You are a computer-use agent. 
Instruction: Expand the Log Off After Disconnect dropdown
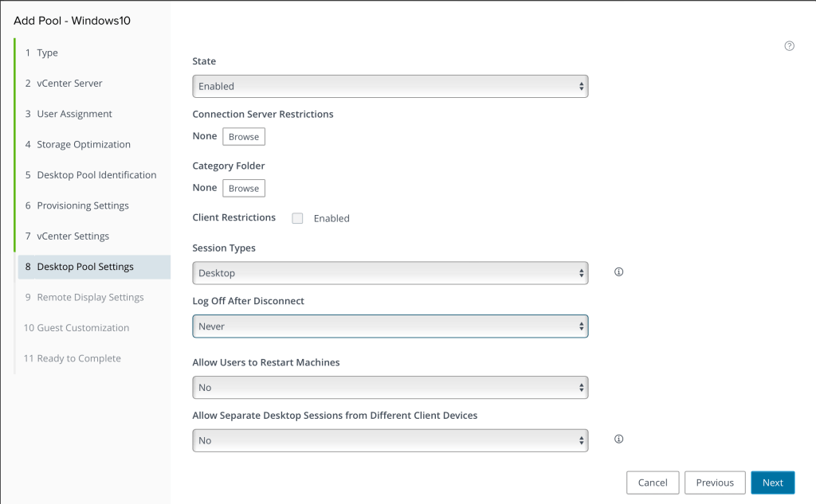point(390,326)
